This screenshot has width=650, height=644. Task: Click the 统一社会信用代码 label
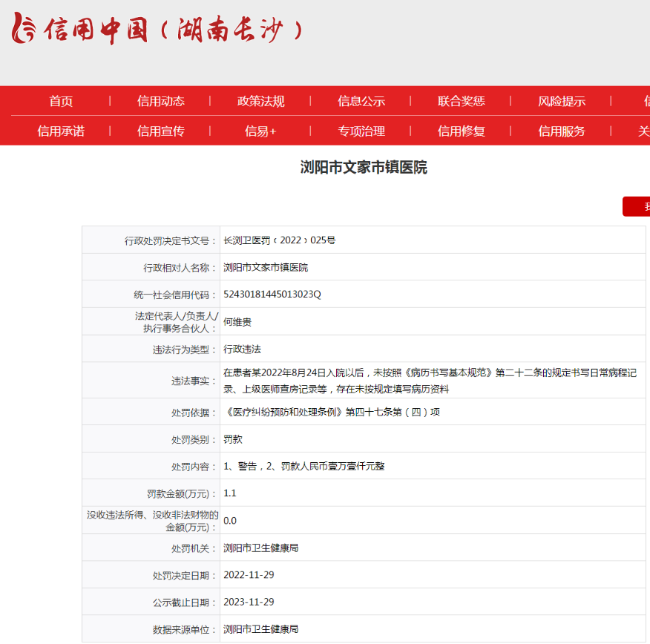tap(174, 295)
